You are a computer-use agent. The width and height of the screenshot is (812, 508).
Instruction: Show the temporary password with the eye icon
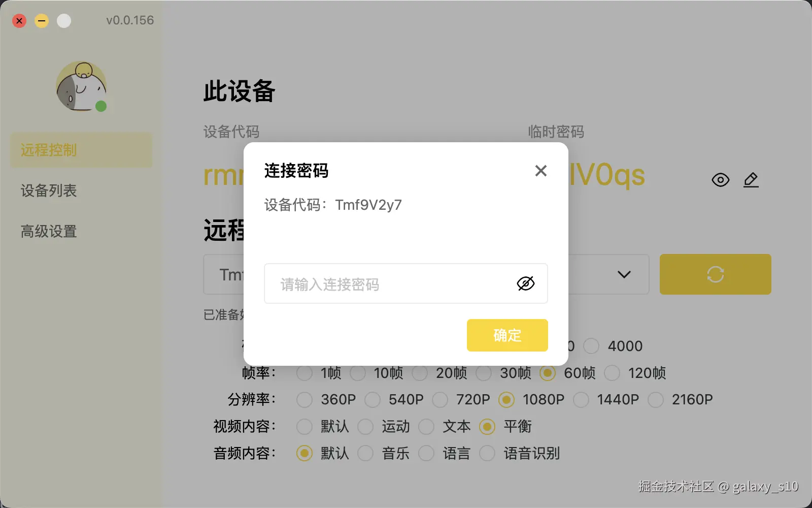coord(721,180)
